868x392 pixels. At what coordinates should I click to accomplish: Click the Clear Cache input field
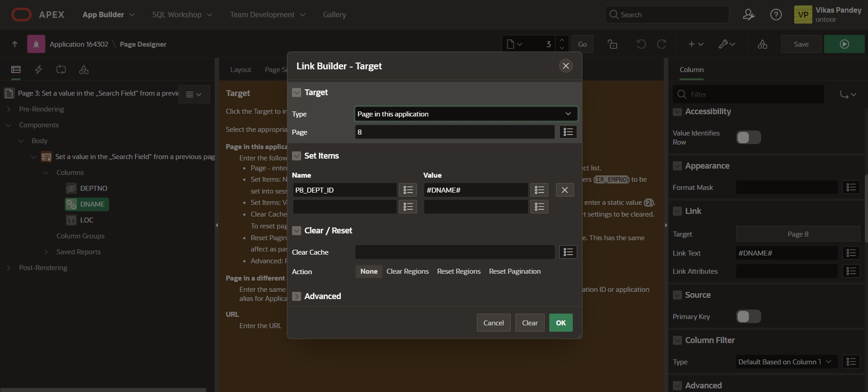point(455,252)
